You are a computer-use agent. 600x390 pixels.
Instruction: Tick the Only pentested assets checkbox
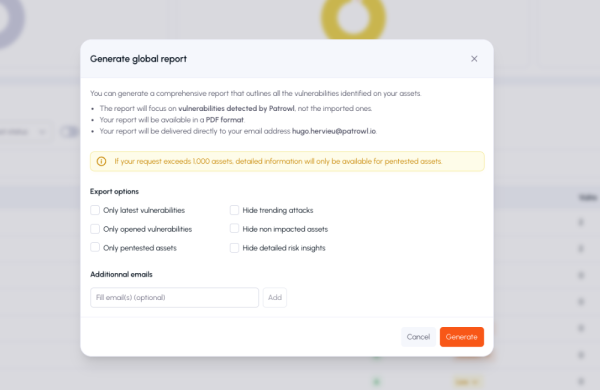95,248
